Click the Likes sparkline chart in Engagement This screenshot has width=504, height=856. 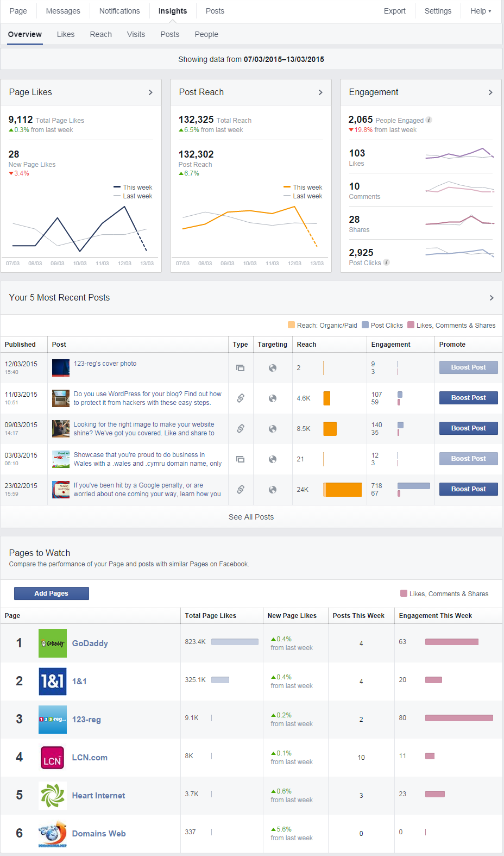coord(459,154)
